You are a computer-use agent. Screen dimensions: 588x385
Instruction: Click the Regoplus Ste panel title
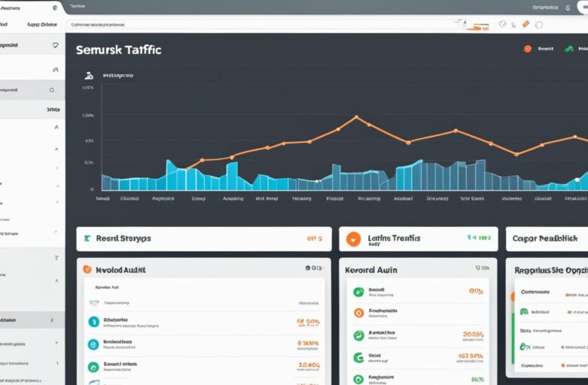click(x=551, y=270)
